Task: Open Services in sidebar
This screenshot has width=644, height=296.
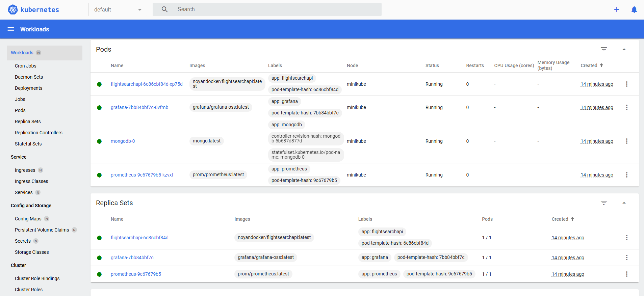Action: coord(24,192)
